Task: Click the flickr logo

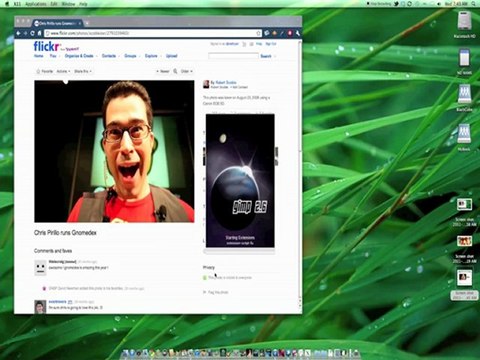Action: click(x=46, y=46)
